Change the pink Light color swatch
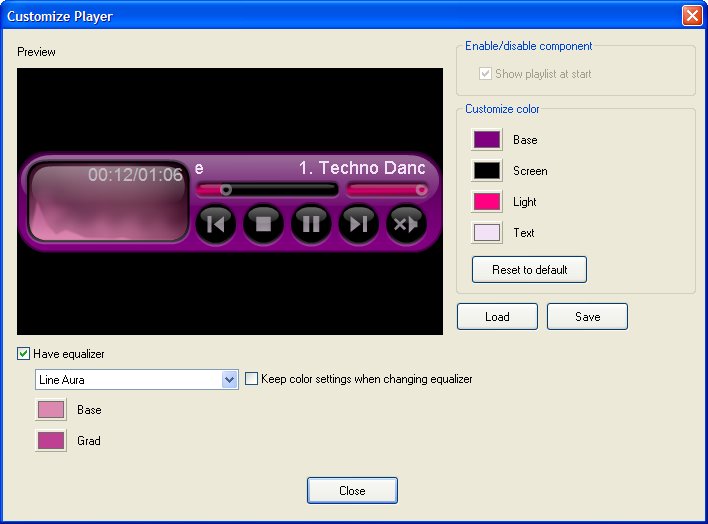 coord(487,202)
